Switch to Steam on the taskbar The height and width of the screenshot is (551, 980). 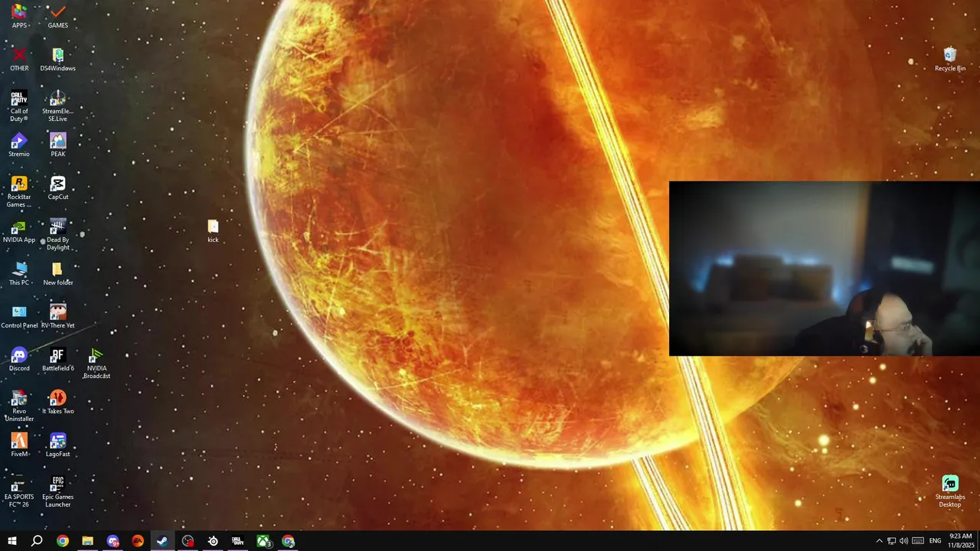(x=162, y=541)
